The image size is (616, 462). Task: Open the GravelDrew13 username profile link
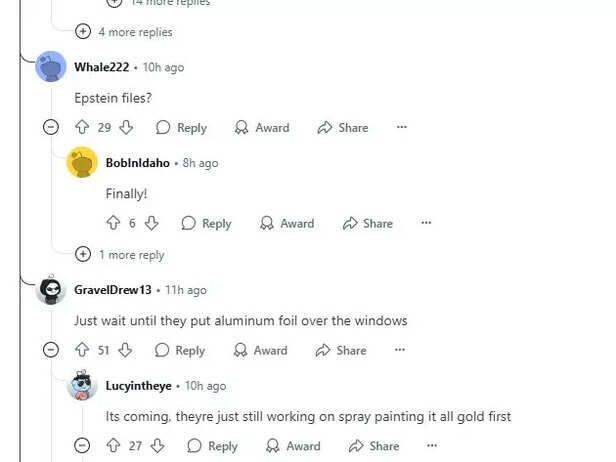113,290
